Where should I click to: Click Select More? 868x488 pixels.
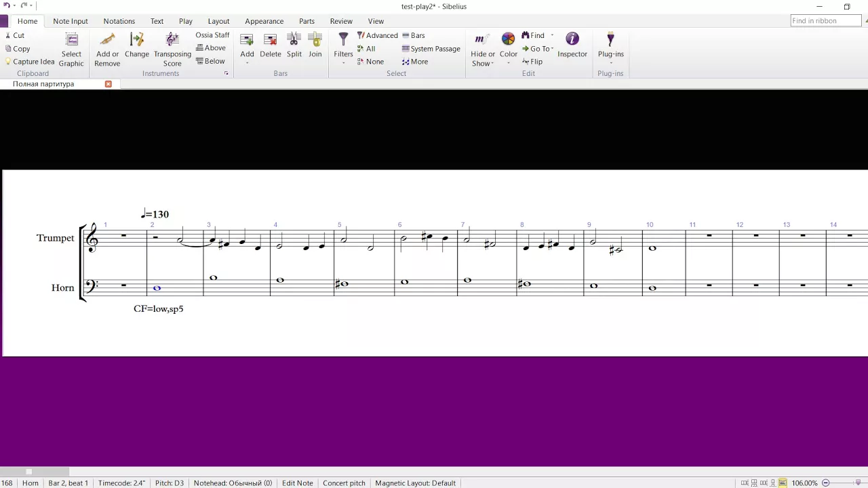(x=415, y=62)
